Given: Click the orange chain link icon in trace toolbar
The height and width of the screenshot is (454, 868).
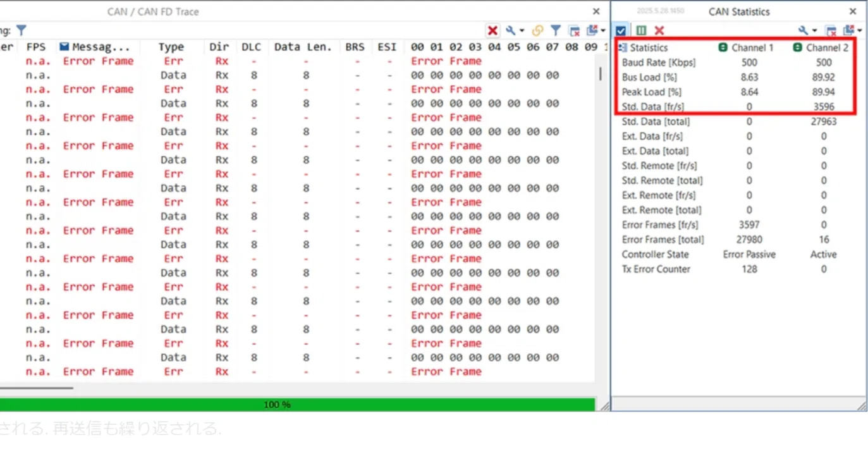Looking at the screenshot, I should coord(537,30).
